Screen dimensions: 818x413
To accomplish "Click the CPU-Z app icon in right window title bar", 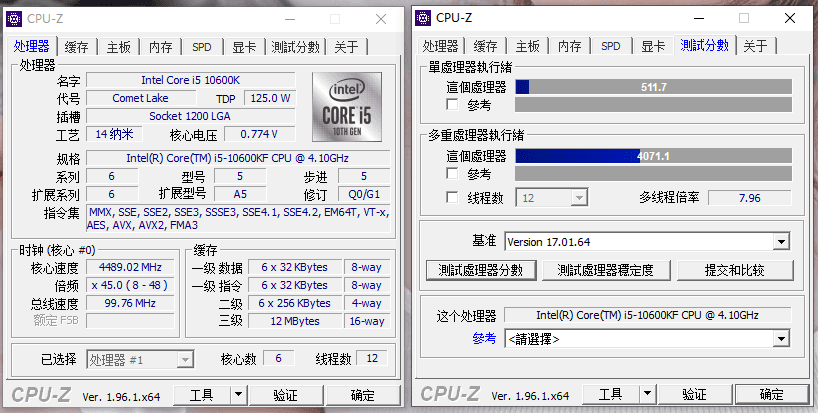I will pyautogui.click(x=423, y=18).
